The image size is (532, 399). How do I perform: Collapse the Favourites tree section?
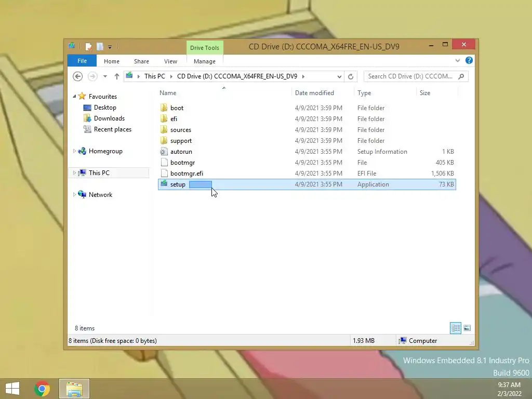[74, 96]
